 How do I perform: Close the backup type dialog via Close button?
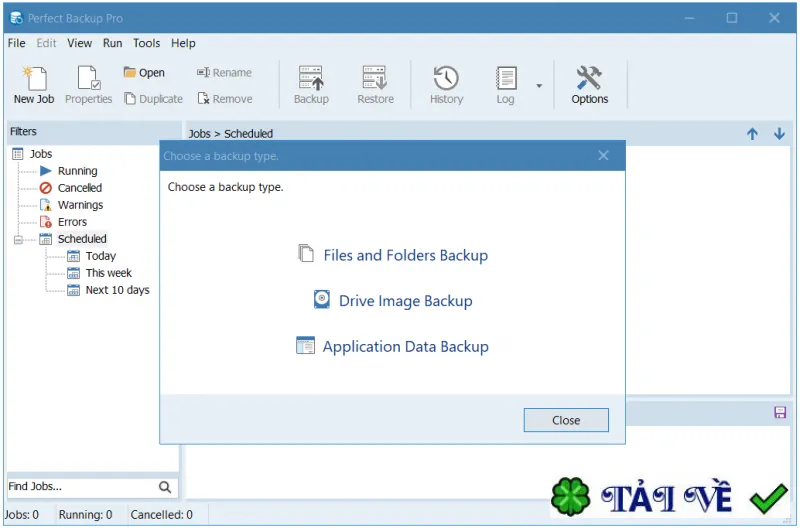tap(566, 420)
